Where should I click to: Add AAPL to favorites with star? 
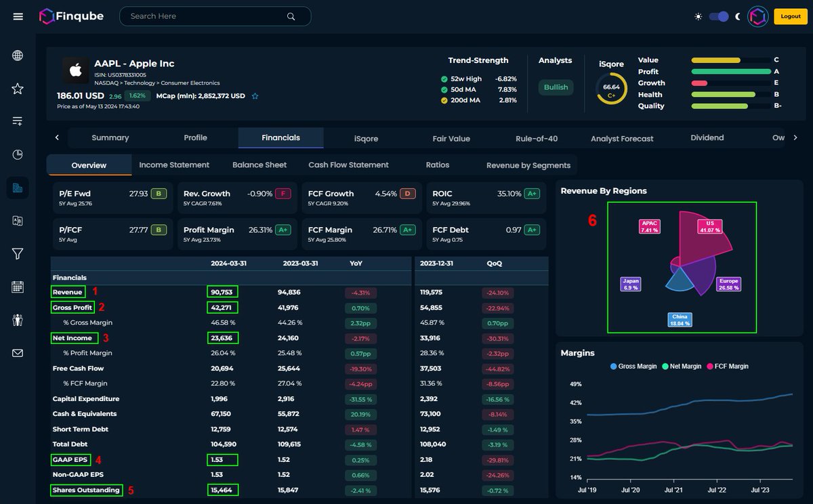click(255, 96)
